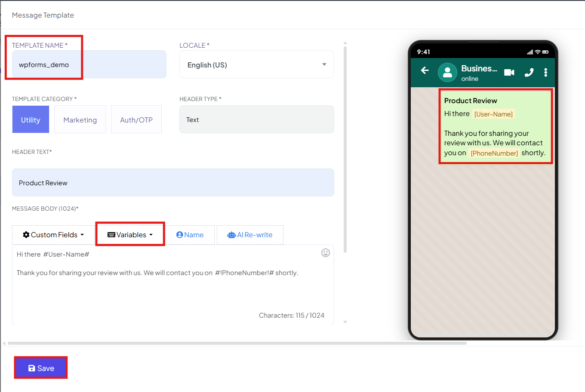Click the AI Re-write button
This screenshot has height=392, width=585.
click(x=250, y=235)
